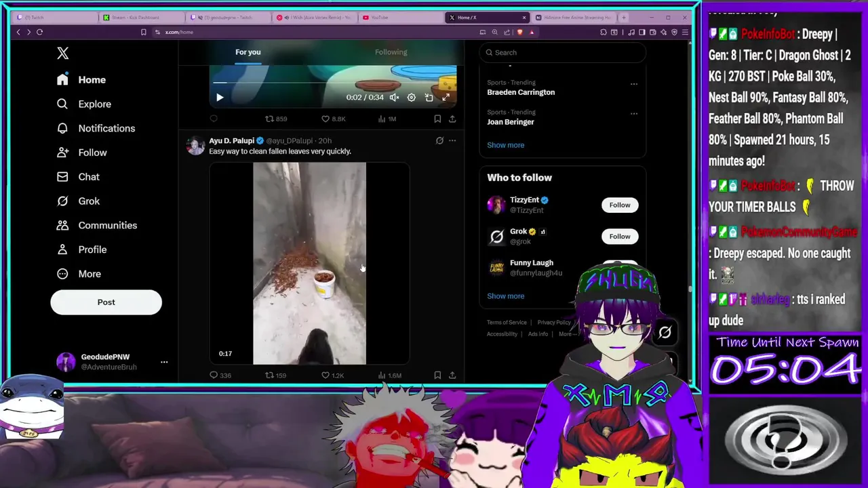Open Explore in the sidebar
Screen dimensions: 868x488
point(84,104)
